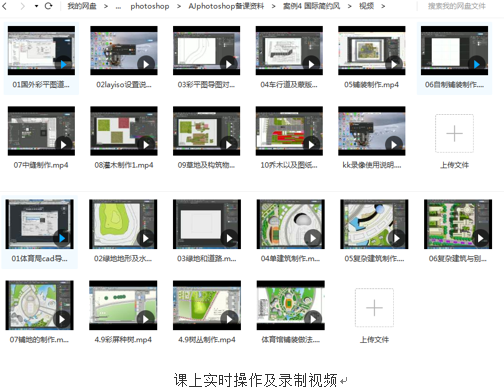Play the 02layiso video
Screen dimensions: 504x392
click(x=146, y=64)
